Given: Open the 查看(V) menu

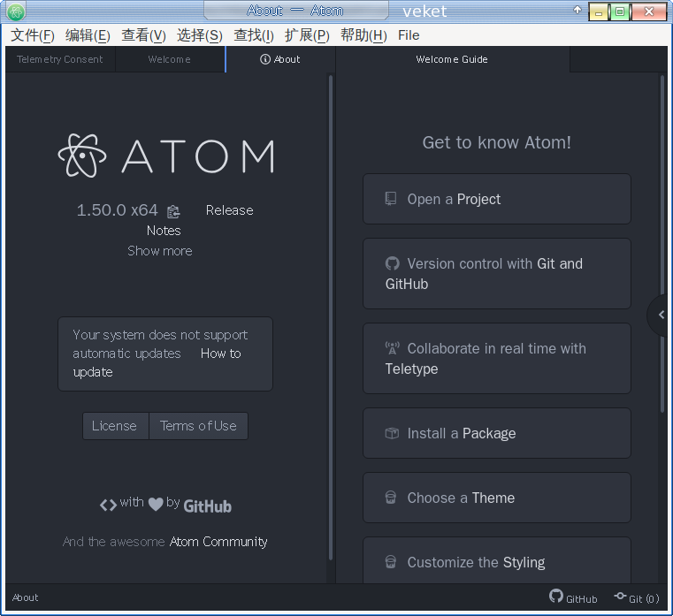Looking at the screenshot, I should click(143, 35).
